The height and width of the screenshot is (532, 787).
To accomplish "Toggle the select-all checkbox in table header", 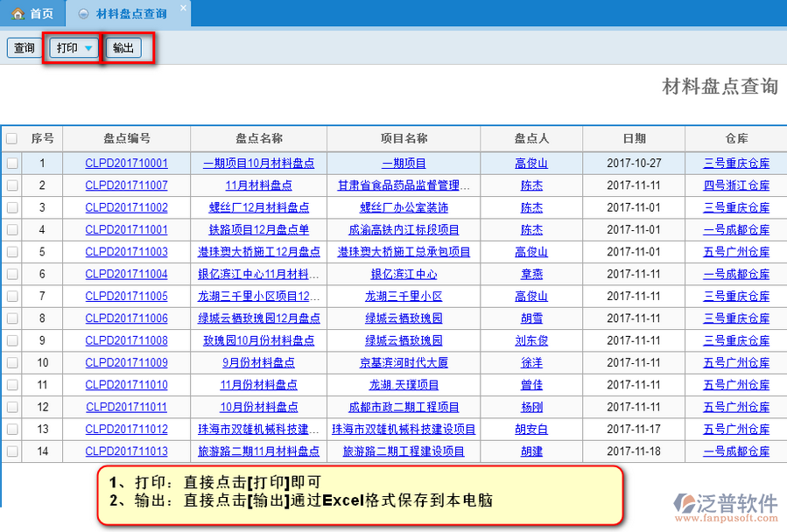I will pyautogui.click(x=11, y=138).
